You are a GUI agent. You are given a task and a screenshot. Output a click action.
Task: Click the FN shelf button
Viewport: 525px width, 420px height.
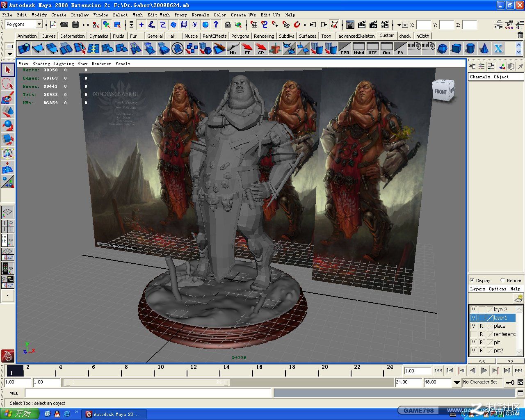point(401,48)
